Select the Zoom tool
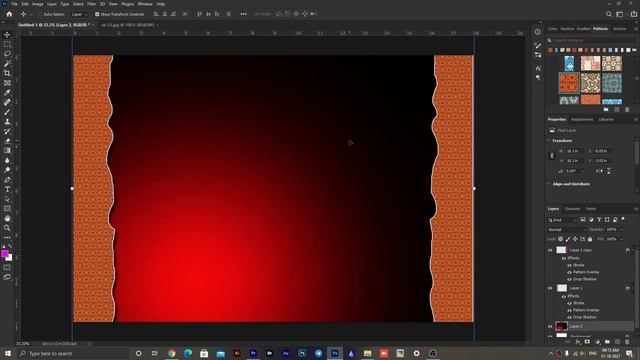 point(7,228)
